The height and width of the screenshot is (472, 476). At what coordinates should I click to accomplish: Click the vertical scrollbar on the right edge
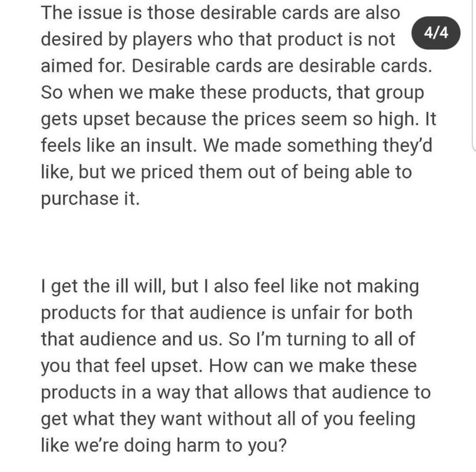pyautogui.click(x=473, y=76)
